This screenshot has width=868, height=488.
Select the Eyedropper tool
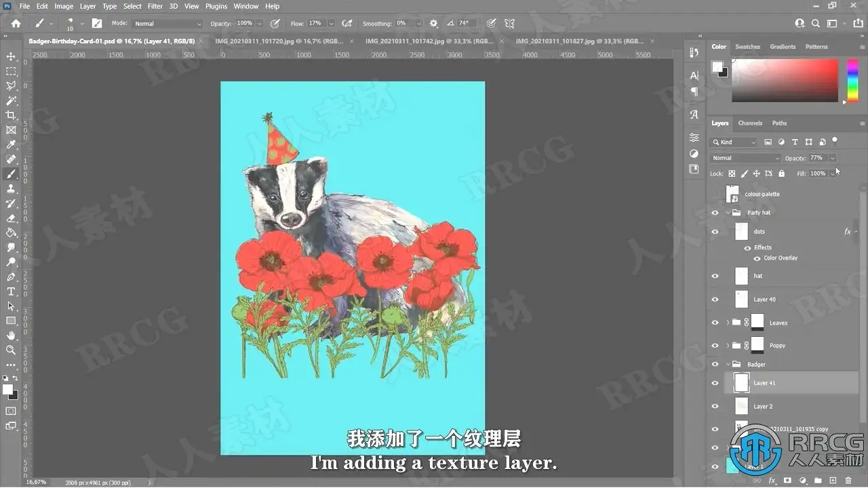pyautogui.click(x=11, y=145)
